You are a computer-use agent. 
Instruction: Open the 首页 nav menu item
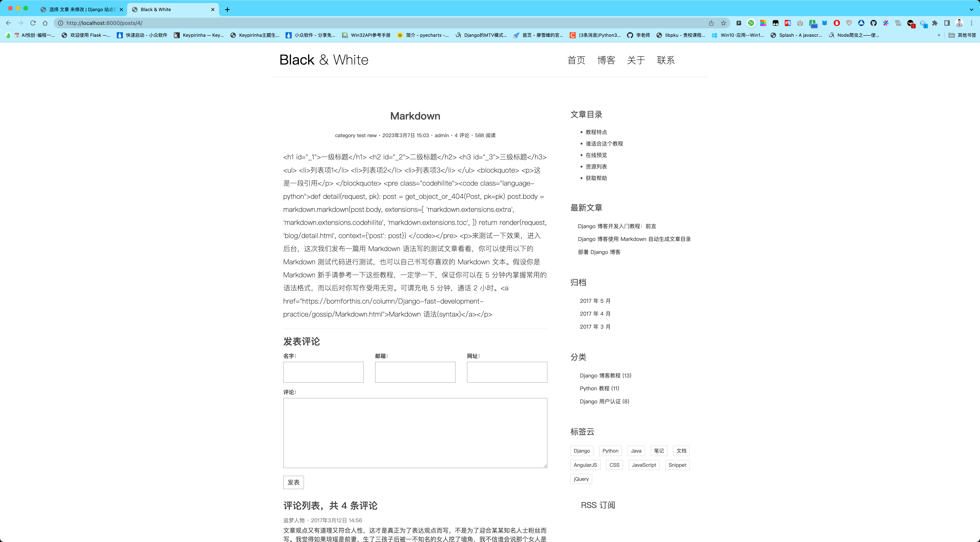coord(576,60)
